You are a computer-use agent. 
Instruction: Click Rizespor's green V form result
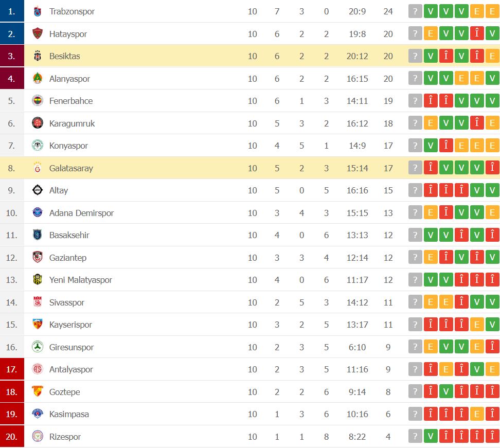pyautogui.click(x=431, y=437)
